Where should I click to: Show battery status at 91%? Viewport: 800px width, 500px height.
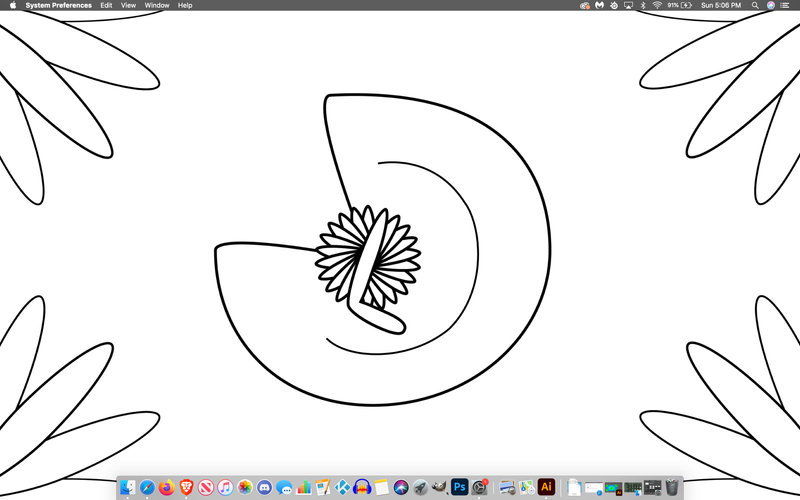pos(680,5)
